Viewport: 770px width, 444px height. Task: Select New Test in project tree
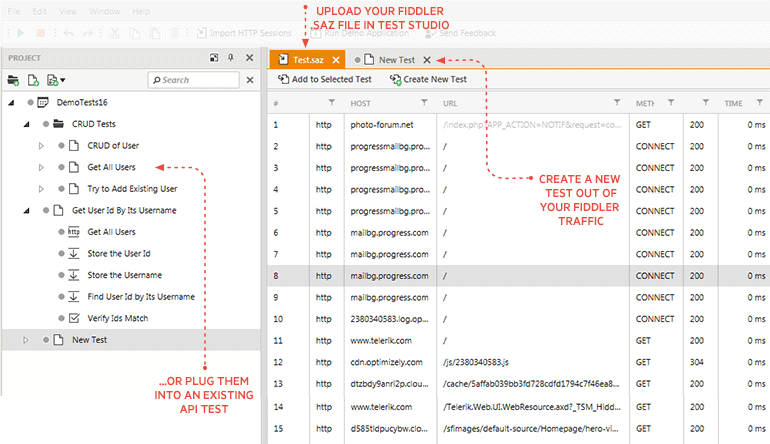[89, 340]
